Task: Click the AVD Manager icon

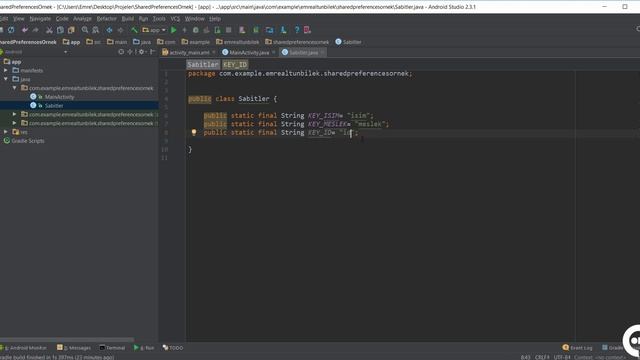Action: tap(242, 30)
